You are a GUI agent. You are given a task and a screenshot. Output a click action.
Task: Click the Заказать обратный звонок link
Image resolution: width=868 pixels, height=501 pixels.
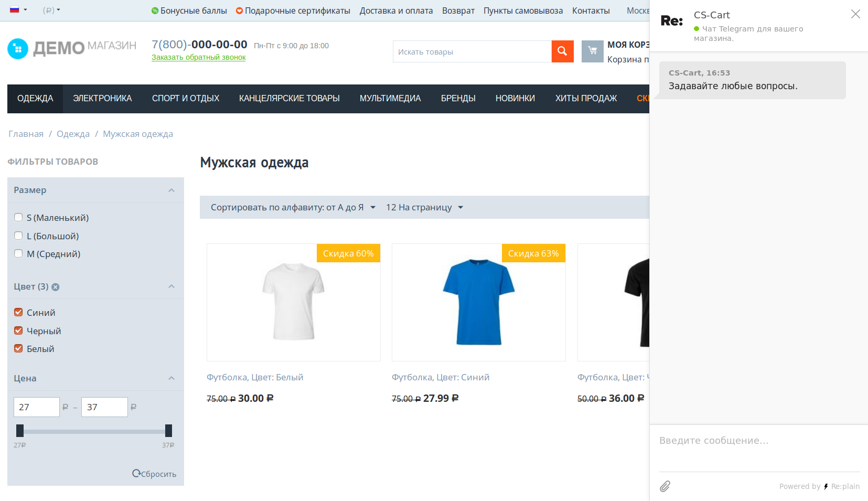pyautogui.click(x=198, y=57)
